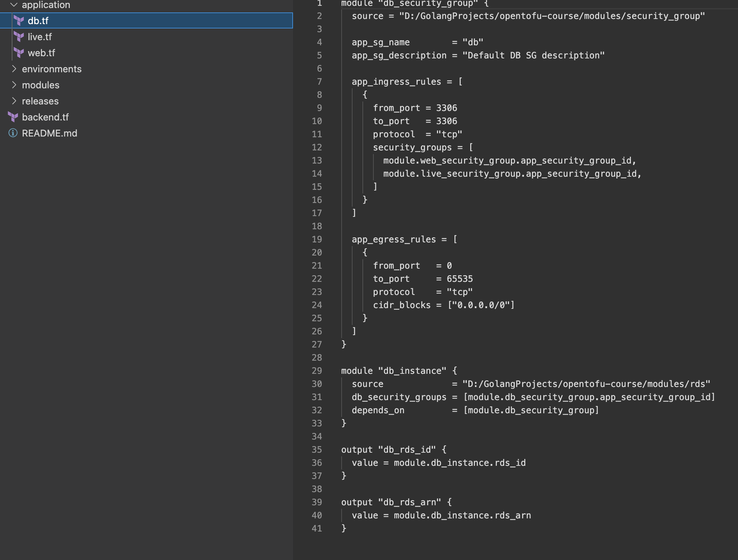Click the "tcp" protocol on line 23
The width and height of the screenshot is (738, 560).
pyautogui.click(x=460, y=292)
